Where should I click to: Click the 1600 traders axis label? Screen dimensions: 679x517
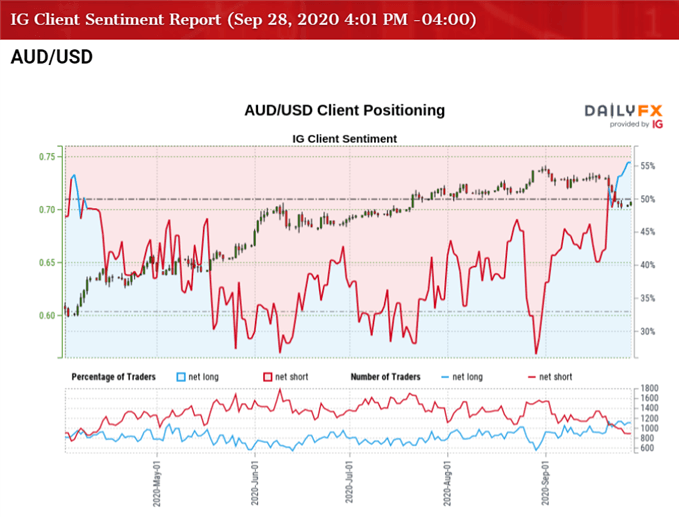tap(650, 398)
